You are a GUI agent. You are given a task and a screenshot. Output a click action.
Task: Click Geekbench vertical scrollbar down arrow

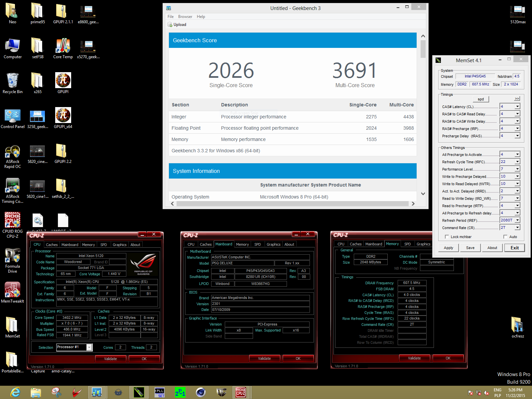coord(423,194)
